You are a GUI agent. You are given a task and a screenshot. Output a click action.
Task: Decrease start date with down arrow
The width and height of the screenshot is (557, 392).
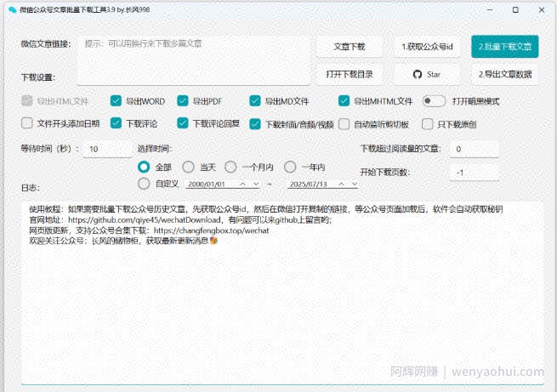coord(256,184)
